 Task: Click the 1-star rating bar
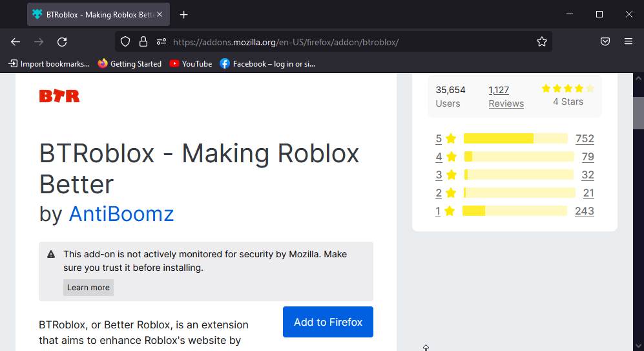[515, 211]
